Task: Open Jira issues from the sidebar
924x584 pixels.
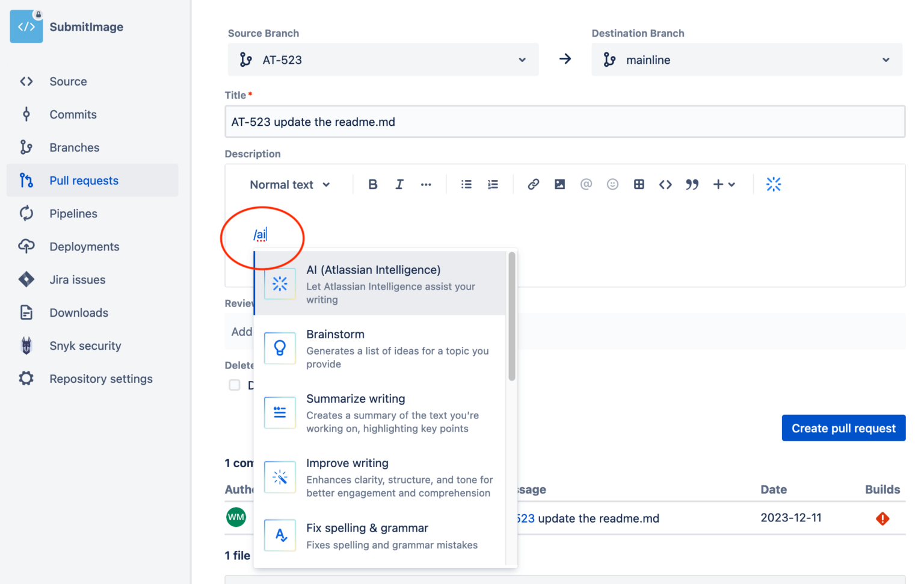Action: pos(76,279)
